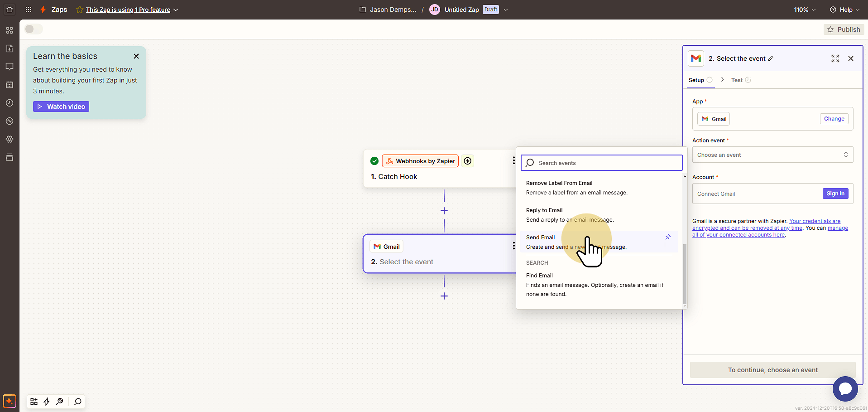Rename step with the pencil icon
Viewport: 868px width, 412px height.
[x=771, y=58]
